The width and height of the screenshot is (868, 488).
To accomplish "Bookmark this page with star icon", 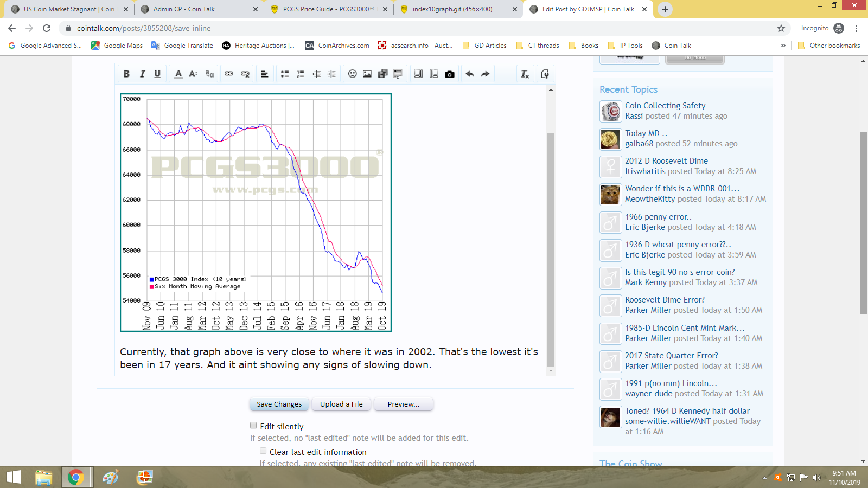I will 781,28.
